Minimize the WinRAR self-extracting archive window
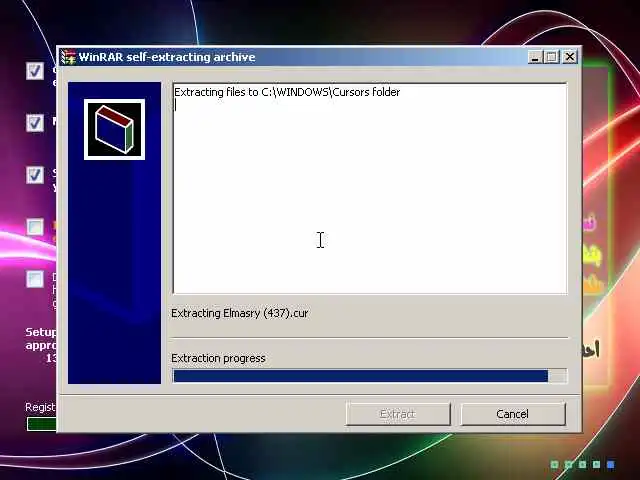640x480 pixels. click(535, 57)
